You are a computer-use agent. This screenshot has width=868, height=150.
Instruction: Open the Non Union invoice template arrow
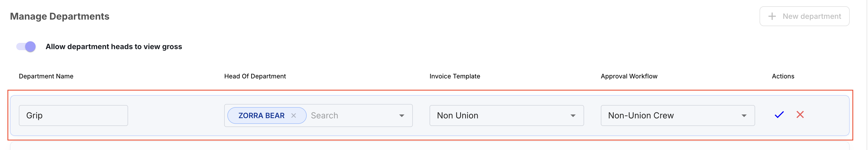pyautogui.click(x=573, y=116)
